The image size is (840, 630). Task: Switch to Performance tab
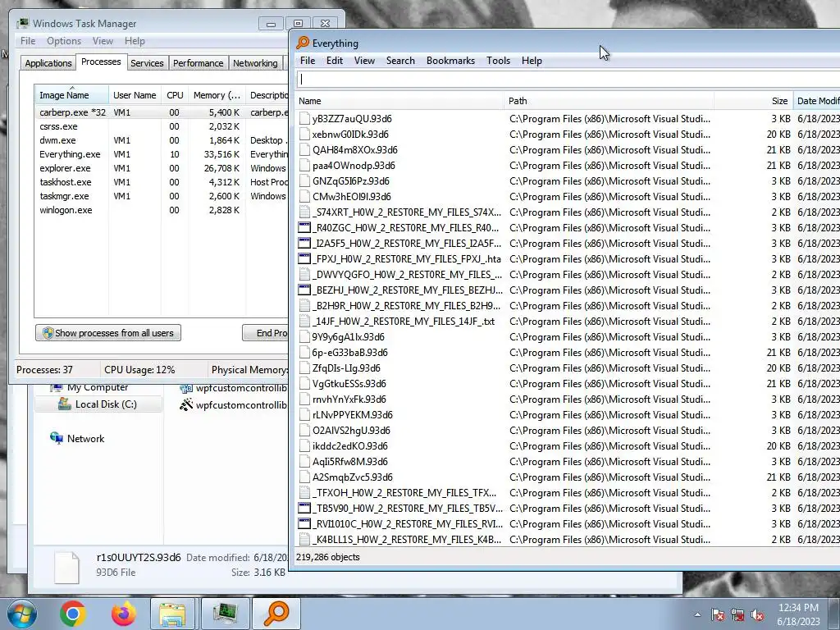coord(198,63)
